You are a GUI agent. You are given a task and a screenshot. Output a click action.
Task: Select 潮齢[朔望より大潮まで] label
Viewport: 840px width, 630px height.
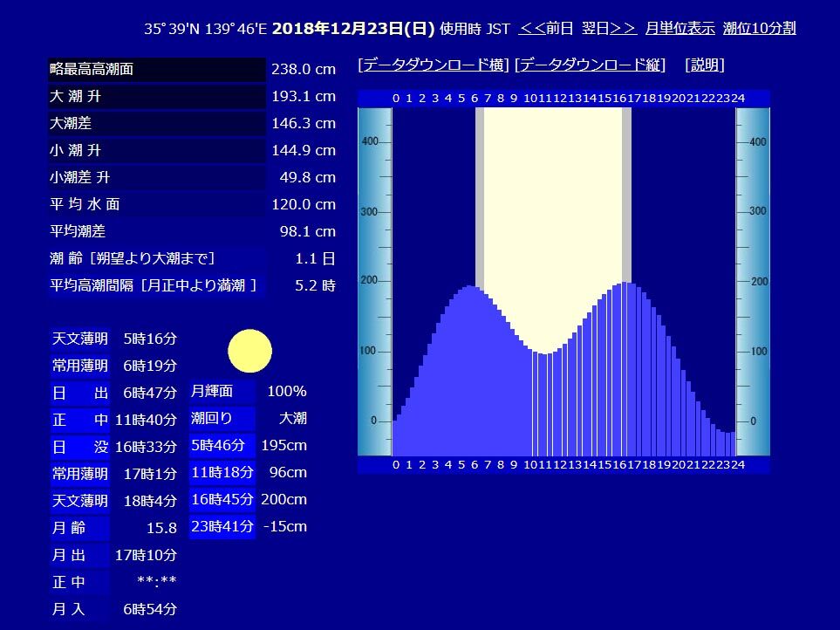click(x=157, y=259)
